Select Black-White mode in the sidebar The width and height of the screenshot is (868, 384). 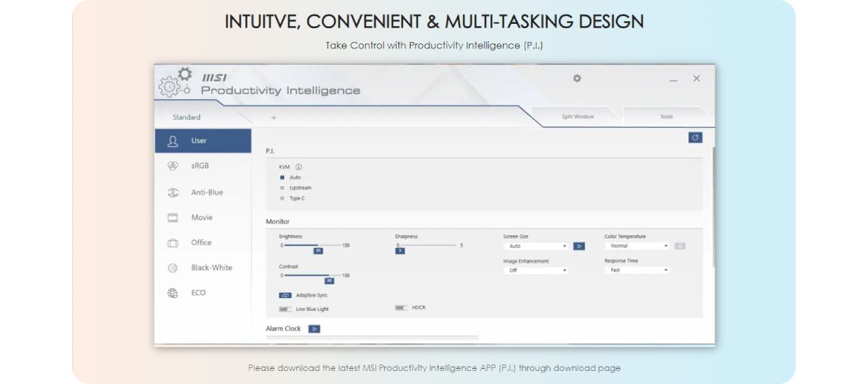[203, 268]
